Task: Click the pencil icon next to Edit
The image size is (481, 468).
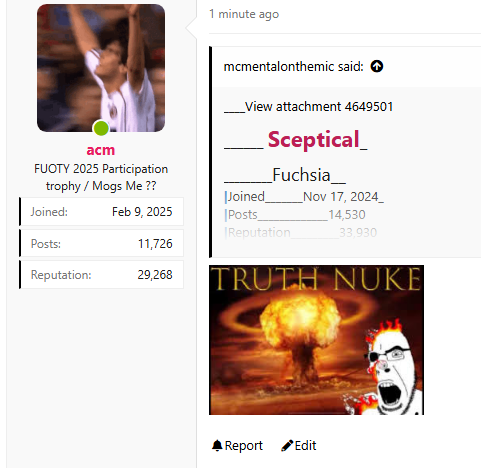Action: 287,446
